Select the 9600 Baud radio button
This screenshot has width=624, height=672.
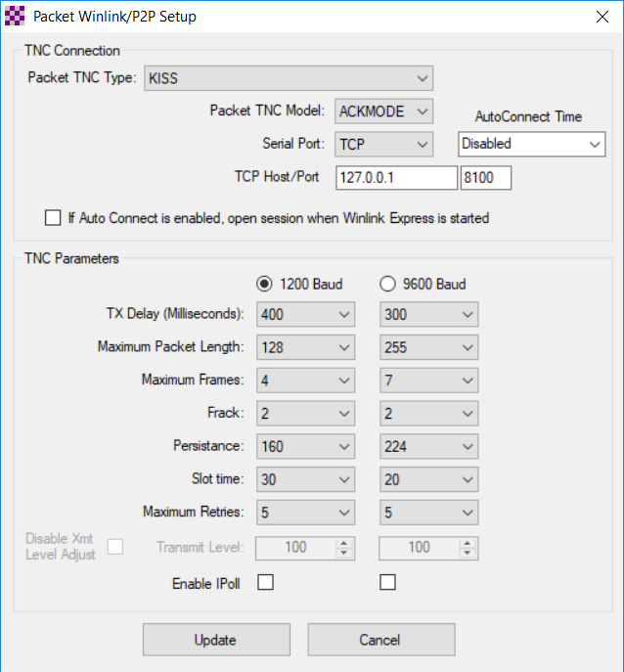coord(387,284)
